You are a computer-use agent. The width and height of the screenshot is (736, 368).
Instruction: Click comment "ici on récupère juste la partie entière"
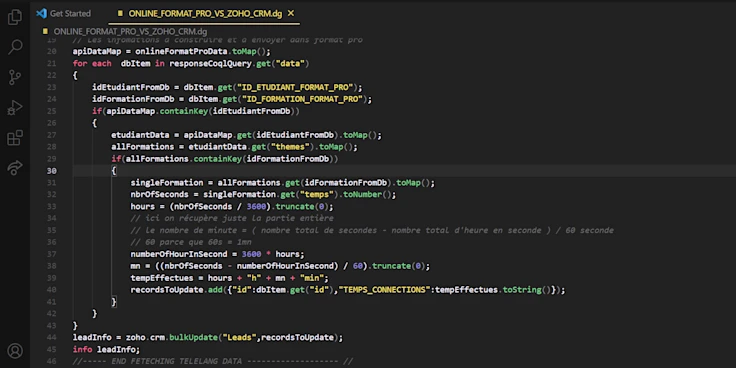click(x=232, y=218)
